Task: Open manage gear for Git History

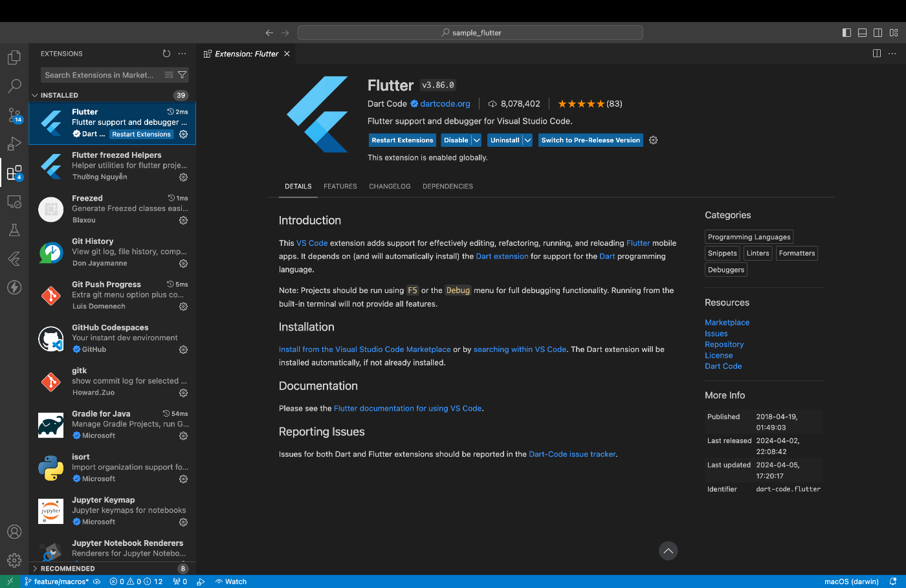Action: point(183,263)
